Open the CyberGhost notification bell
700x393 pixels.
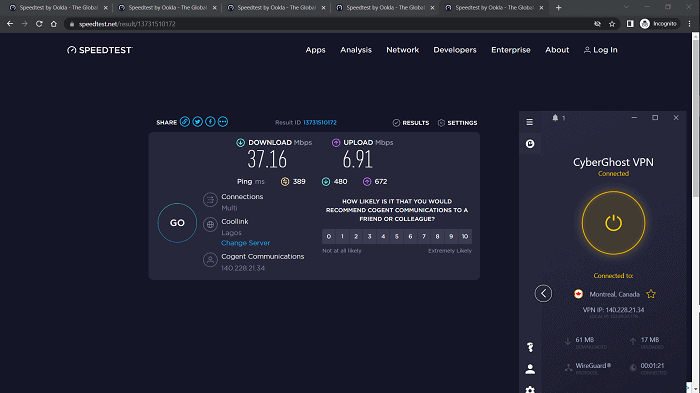pyautogui.click(x=555, y=117)
